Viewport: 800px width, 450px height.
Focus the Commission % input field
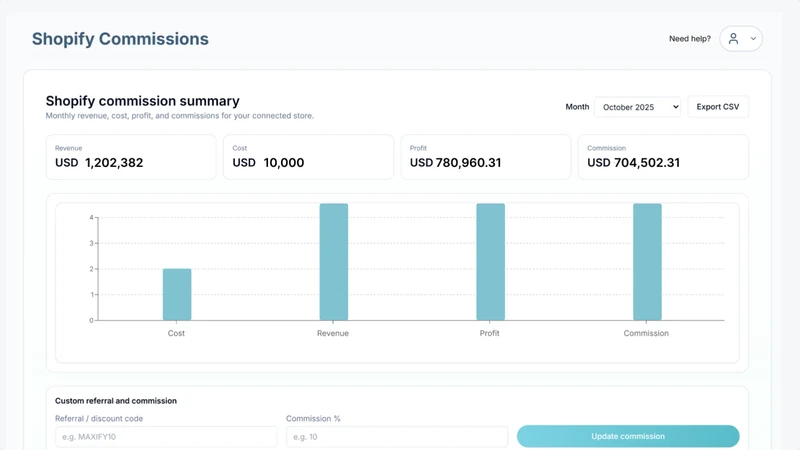(397, 437)
